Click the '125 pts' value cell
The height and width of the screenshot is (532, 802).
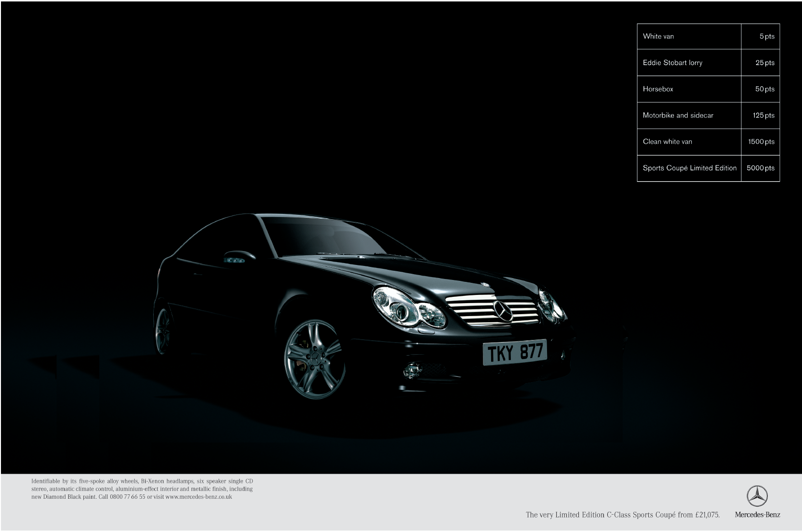pos(760,115)
